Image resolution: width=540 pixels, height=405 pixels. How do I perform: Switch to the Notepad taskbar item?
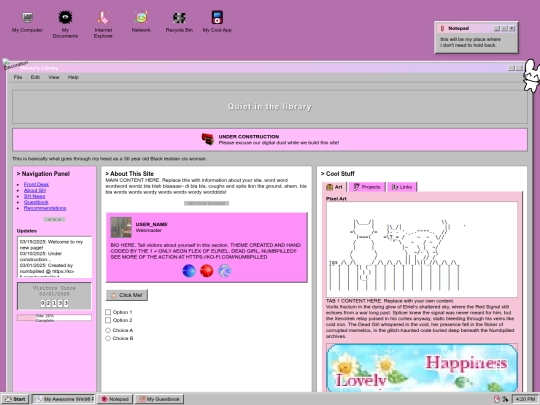click(114, 399)
